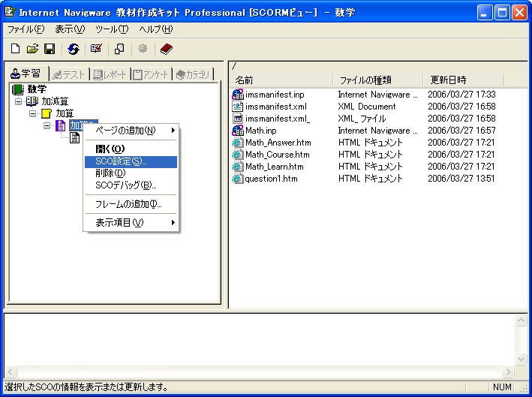Click the 2006/03/27 13:51 date cell

pos(461,179)
